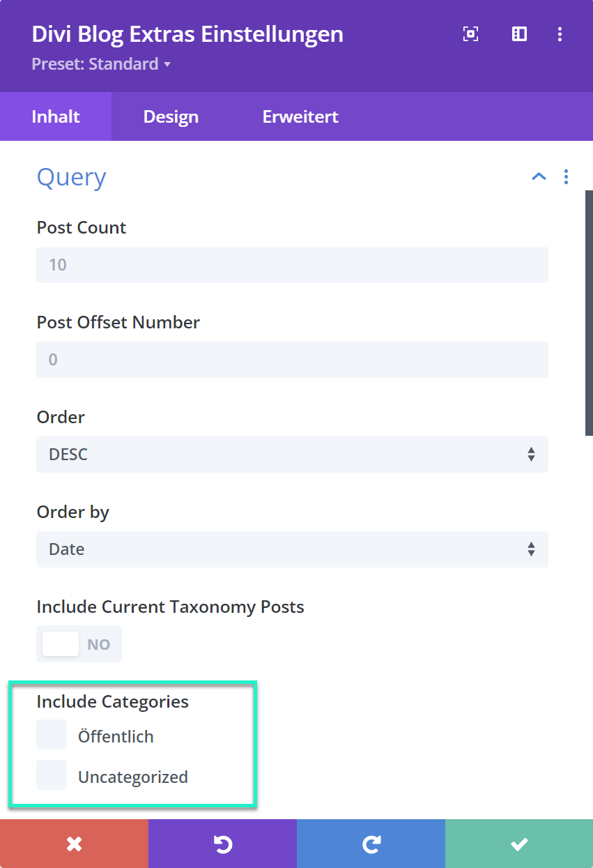Screen dimensions: 593x868
Task: Open the header three-dot options menu
Action: click(560, 34)
